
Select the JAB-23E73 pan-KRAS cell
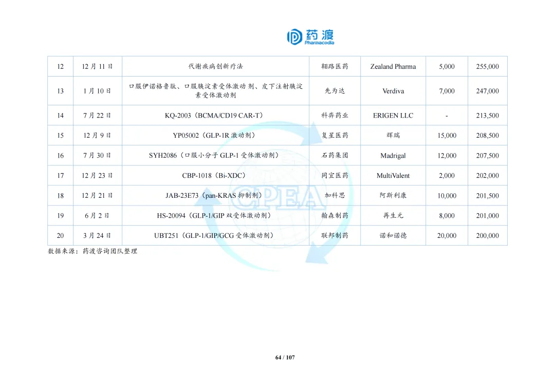215,195
